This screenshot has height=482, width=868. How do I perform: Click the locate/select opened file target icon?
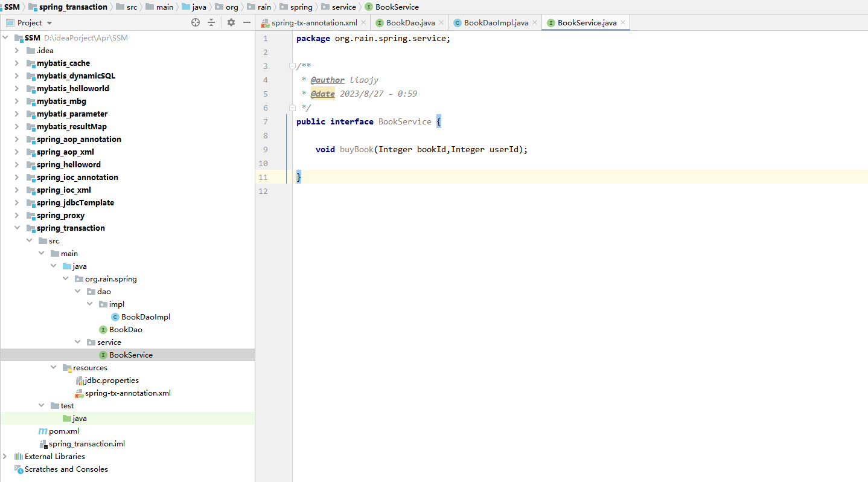point(196,22)
